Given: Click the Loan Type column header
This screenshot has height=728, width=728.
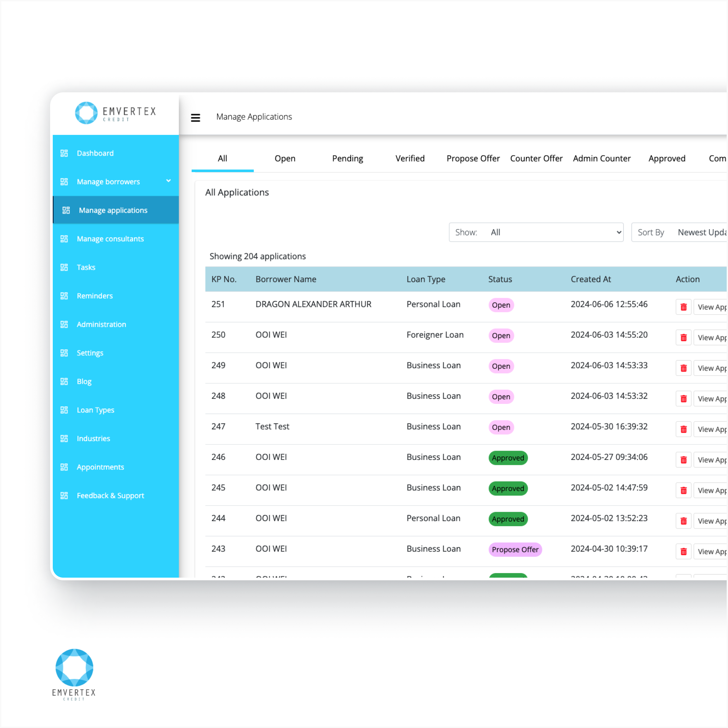Looking at the screenshot, I should click(426, 279).
